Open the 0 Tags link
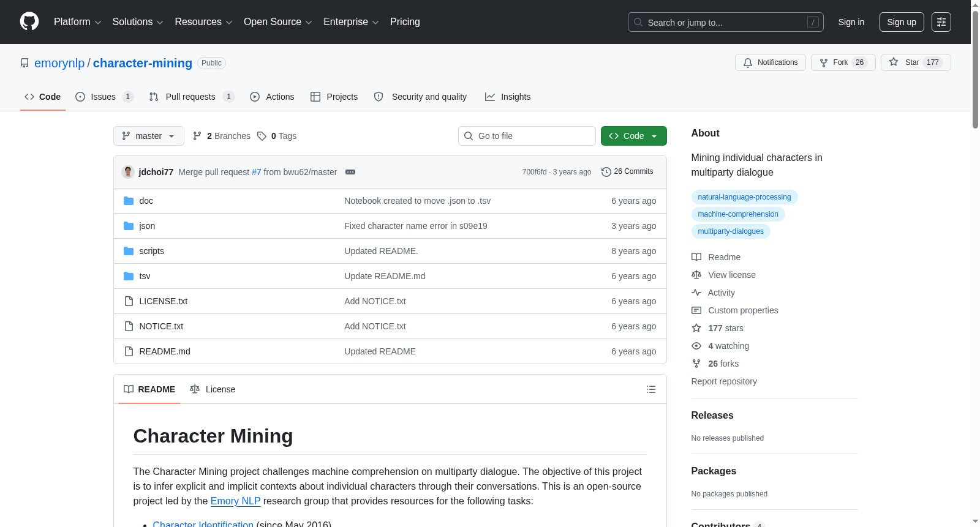Viewport: 980px width, 527px height. pyautogui.click(x=277, y=136)
